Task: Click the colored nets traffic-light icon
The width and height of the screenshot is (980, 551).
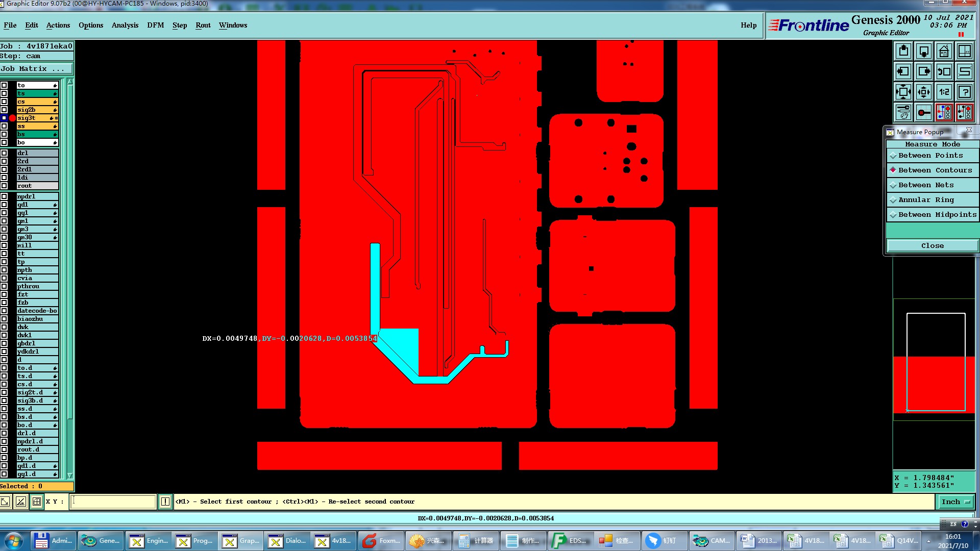Action: tap(944, 113)
